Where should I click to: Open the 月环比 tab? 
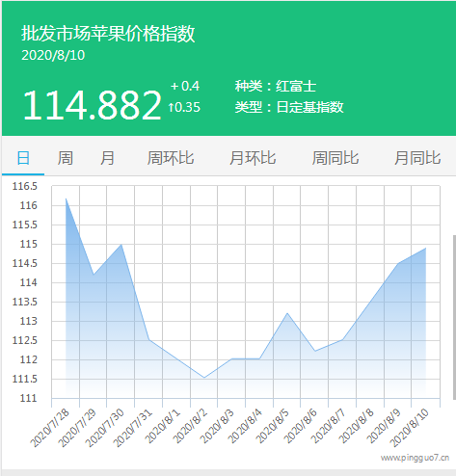pos(253,158)
